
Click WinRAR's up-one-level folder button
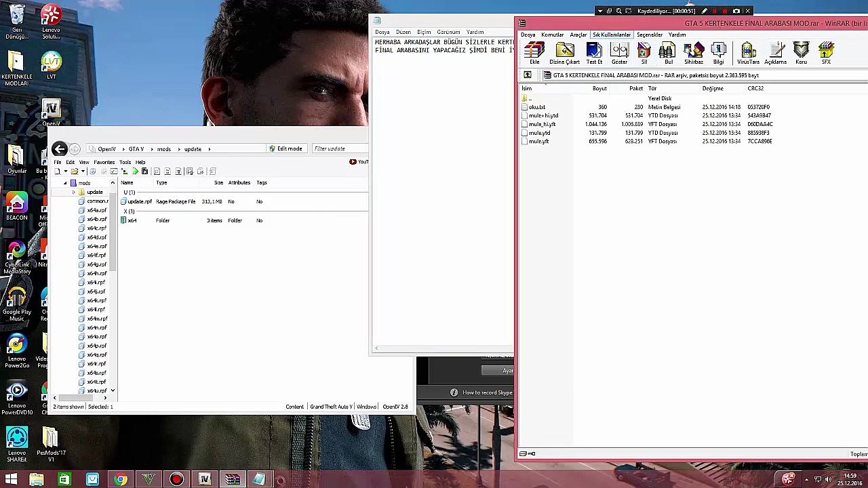click(528, 75)
